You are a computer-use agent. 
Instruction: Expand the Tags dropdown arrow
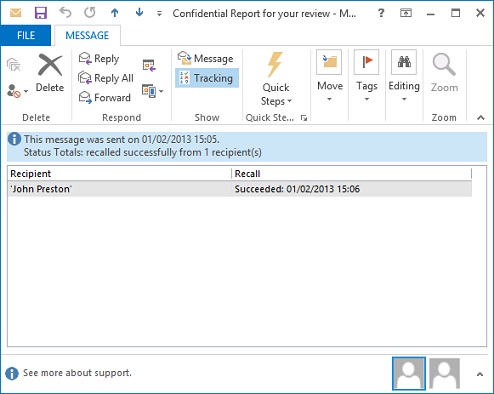(x=367, y=99)
